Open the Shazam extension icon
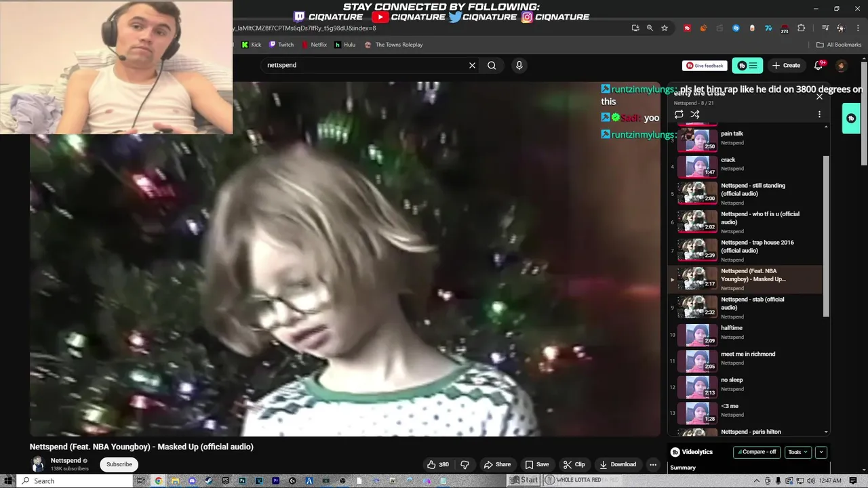Screen dimensions: 868x488 [736, 28]
